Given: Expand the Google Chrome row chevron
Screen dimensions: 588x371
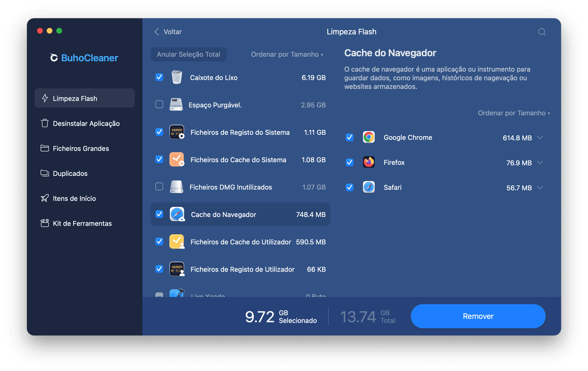Looking at the screenshot, I should tap(540, 138).
